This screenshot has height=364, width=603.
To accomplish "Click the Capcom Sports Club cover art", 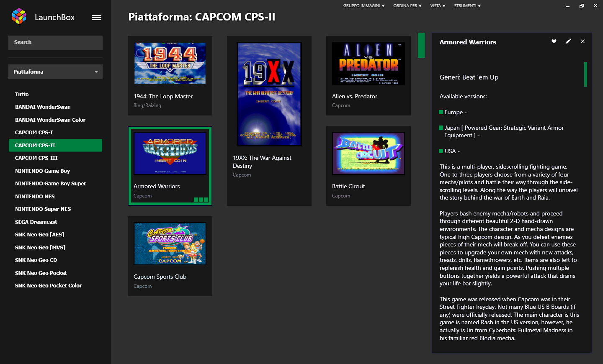I will coord(170,244).
